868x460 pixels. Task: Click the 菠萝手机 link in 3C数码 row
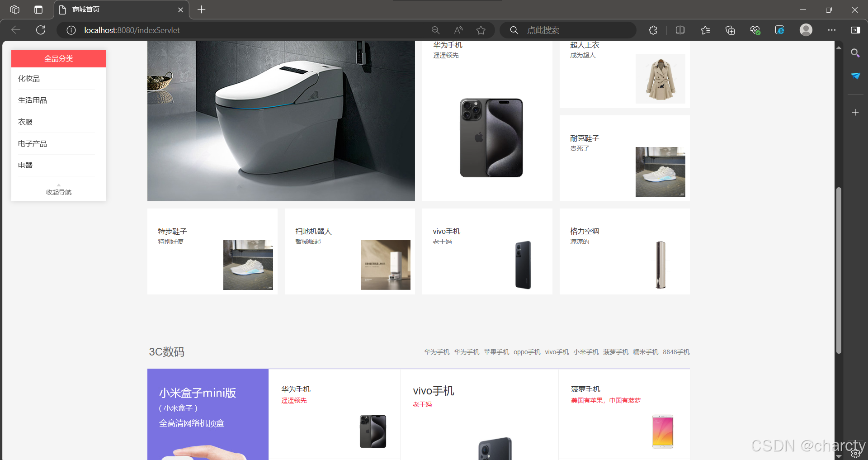[x=616, y=352]
